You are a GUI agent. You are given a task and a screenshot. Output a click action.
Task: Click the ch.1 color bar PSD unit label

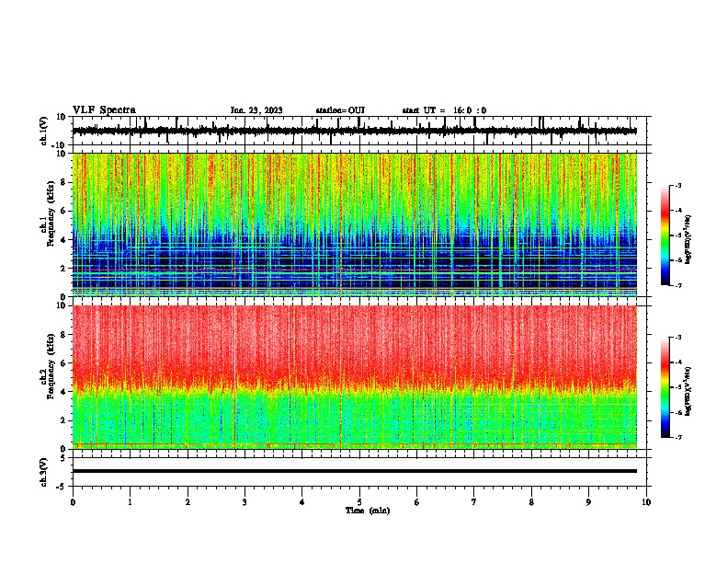(688, 239)
